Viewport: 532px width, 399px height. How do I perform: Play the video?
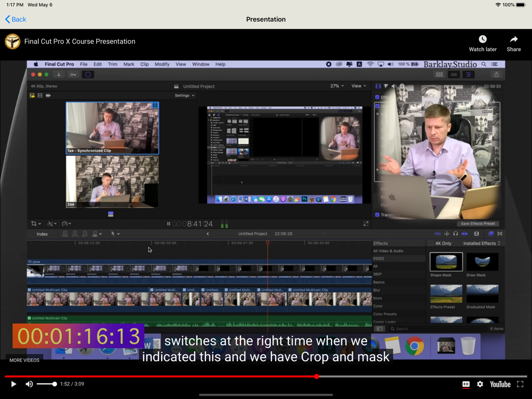pos(14,384)
